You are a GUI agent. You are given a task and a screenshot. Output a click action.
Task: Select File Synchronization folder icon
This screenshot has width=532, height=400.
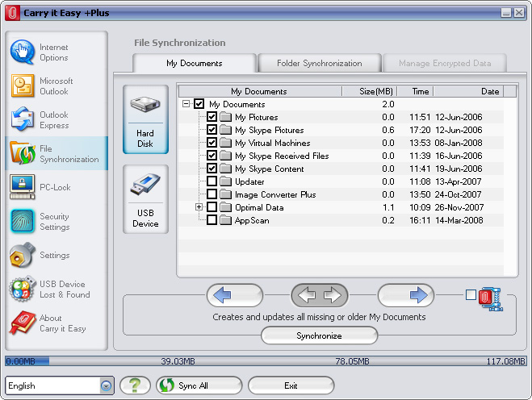coord(23,153)
